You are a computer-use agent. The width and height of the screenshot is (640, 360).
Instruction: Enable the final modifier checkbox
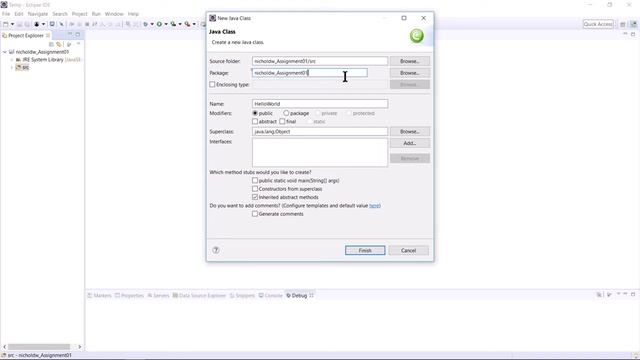pos(282,122)
